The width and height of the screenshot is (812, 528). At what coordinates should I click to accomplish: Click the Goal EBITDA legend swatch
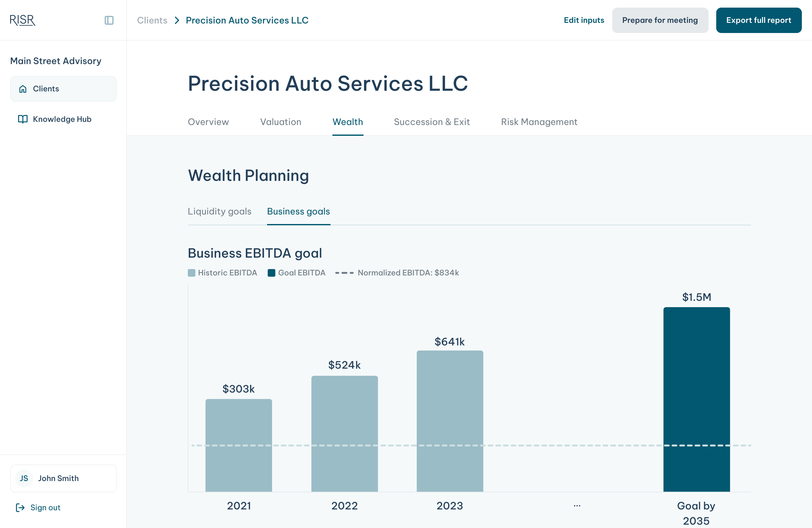(x=272, y=273)
